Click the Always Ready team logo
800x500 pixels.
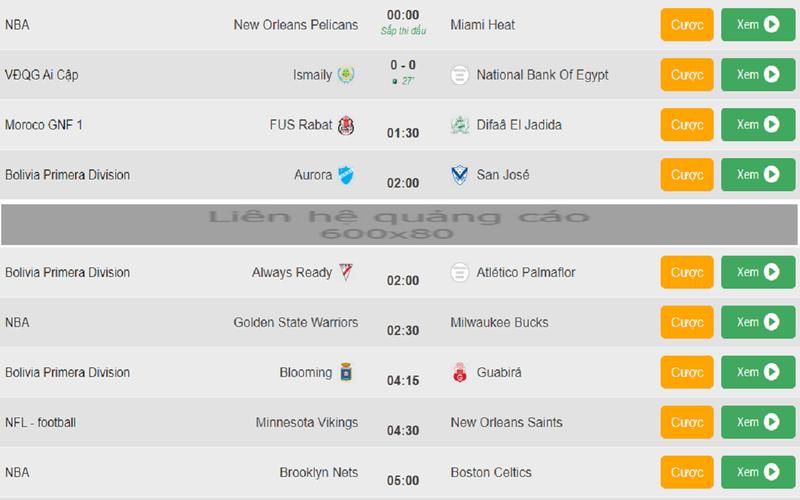tap(347, 272)
